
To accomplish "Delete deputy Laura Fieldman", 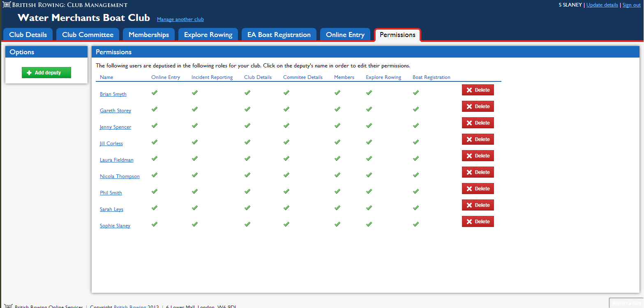I will pyautogui.click(x=478, y=156).
